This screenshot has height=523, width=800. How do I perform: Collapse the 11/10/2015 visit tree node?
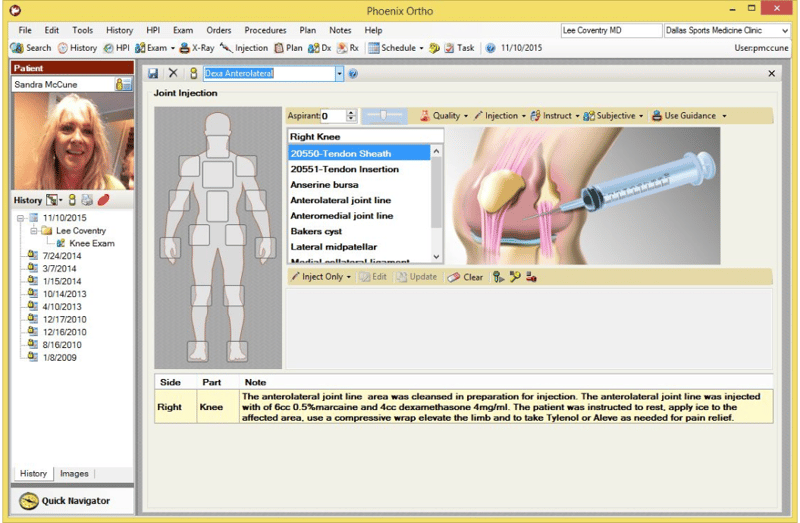coord(21,218)
